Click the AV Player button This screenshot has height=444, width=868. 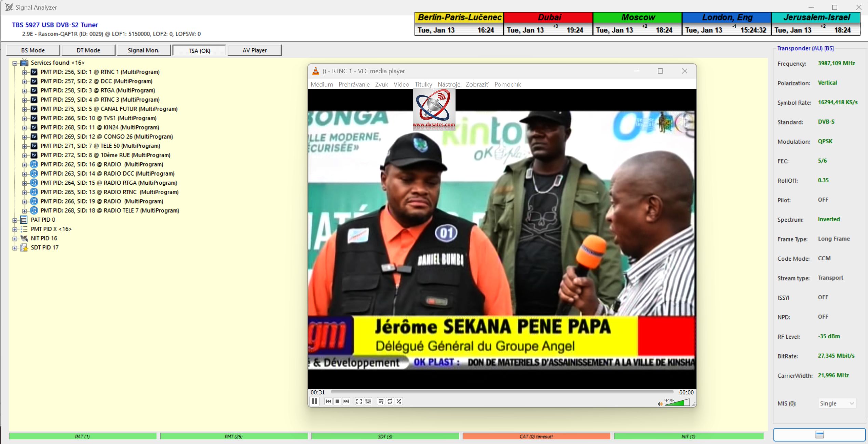click(255, 50)
